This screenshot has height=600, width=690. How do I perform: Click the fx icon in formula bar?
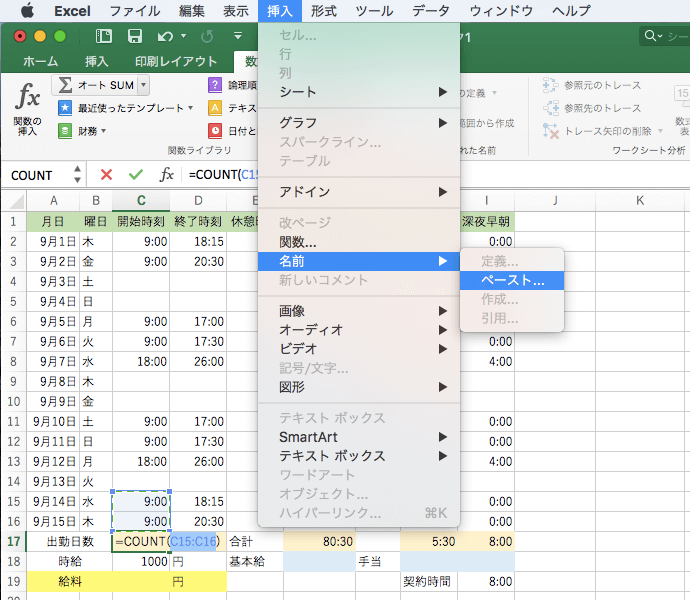[166, 175]
